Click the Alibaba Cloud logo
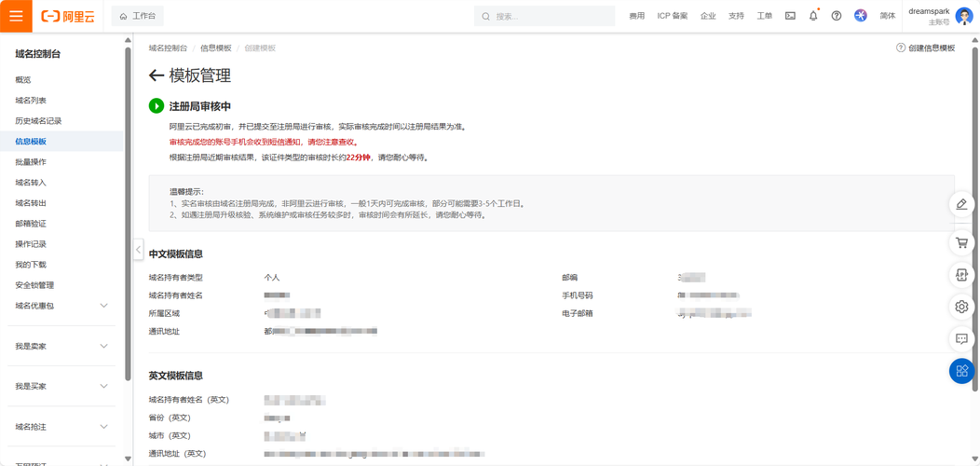The image size is (980, 466). tap(67, 16)
